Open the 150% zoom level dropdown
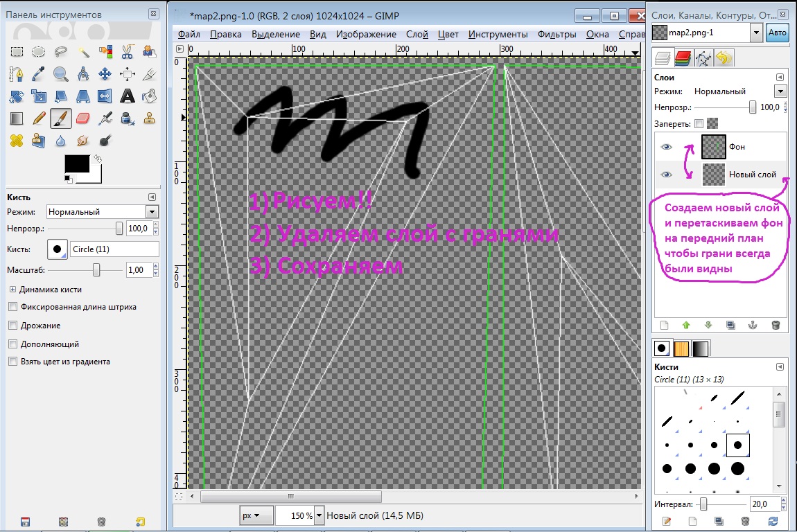This screenshot has width=797, height=532. pyautogui.click(x=319, y=515)
